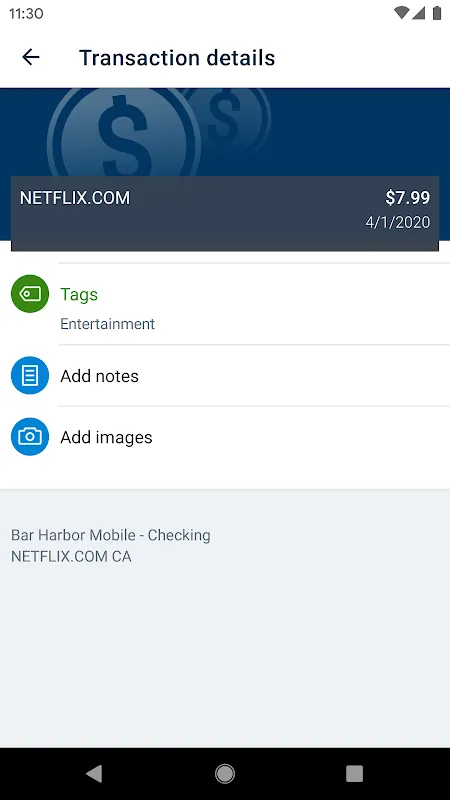
Task: Tap Bar Harbor Mobile - Checking account text
Action: 111,535
